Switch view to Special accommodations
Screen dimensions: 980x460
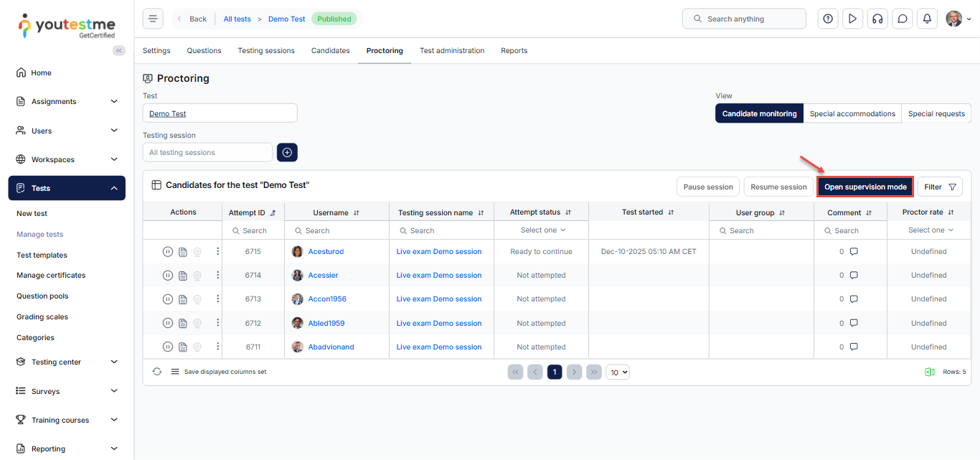[852, 113]
